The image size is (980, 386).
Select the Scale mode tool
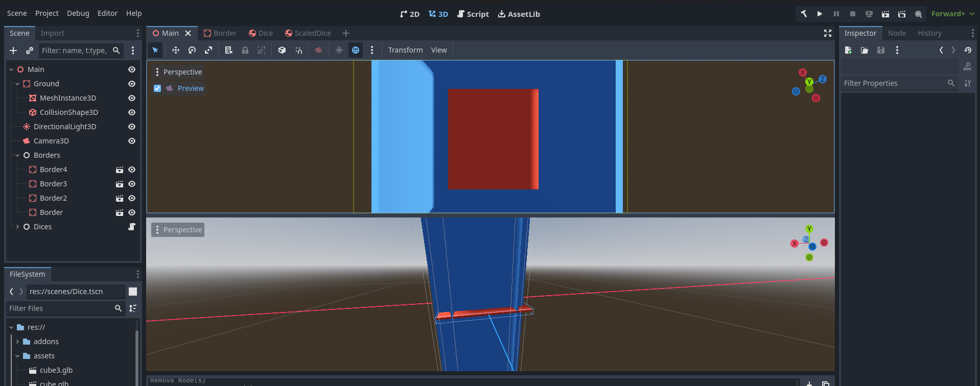point(208,50)
